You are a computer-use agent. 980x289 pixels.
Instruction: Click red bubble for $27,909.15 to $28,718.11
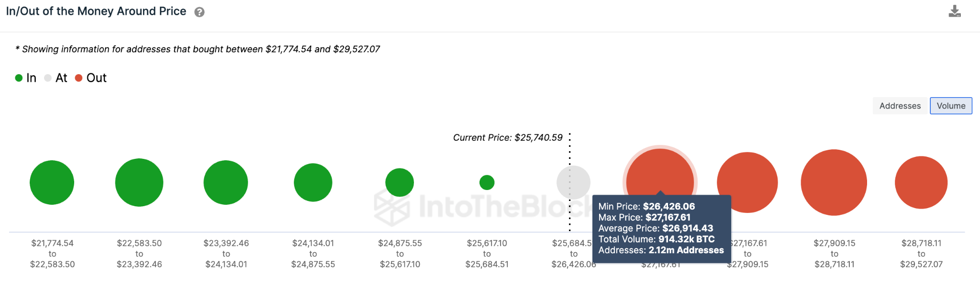coord(834,182)
